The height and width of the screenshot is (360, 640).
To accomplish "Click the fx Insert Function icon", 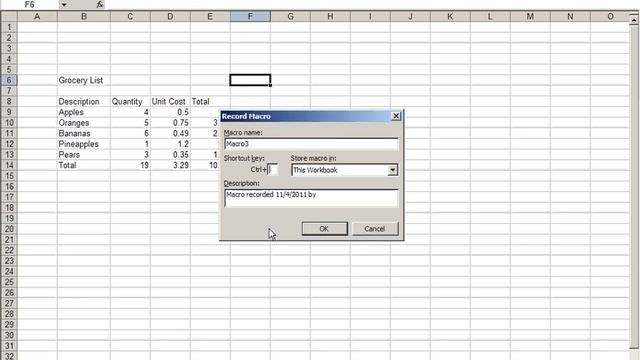I will click(100, 4).
